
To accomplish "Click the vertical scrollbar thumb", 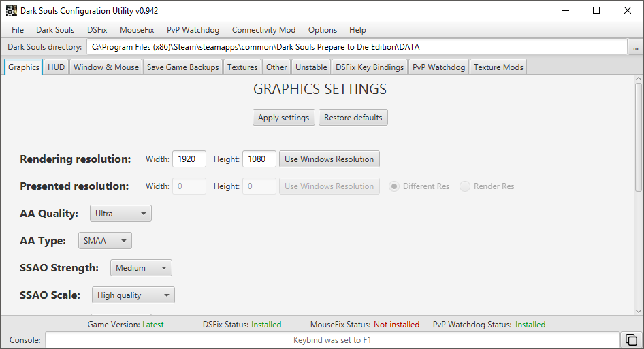I will point(639,137).
